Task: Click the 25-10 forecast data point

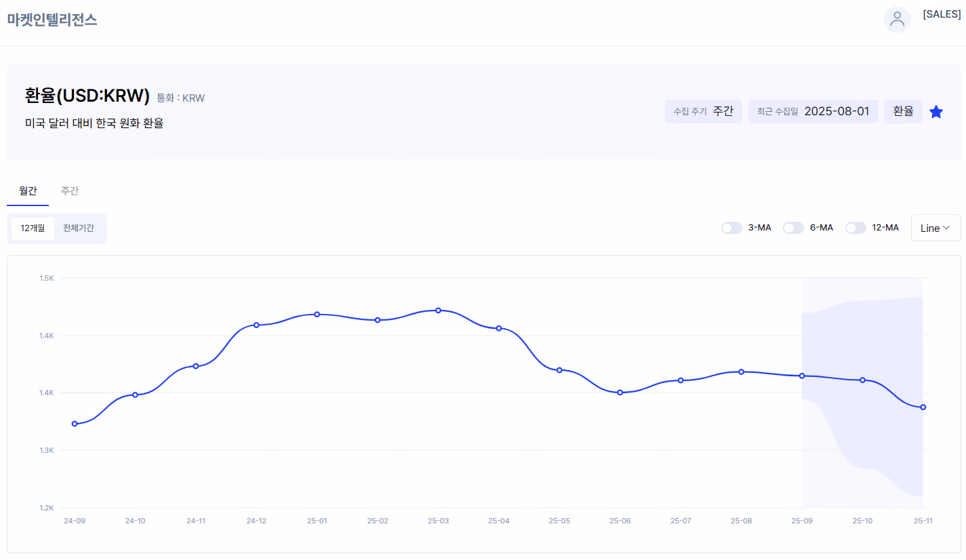Action: point(862,380)
